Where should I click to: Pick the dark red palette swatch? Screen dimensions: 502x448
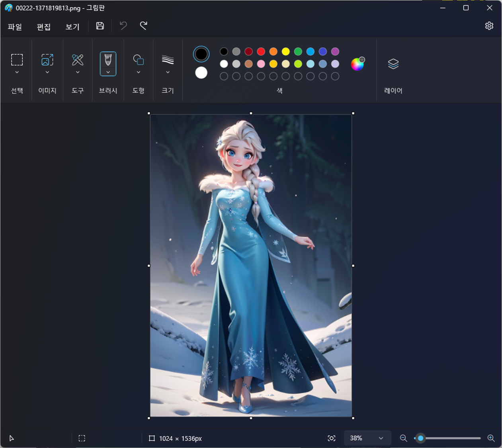(x=248, y=51)
